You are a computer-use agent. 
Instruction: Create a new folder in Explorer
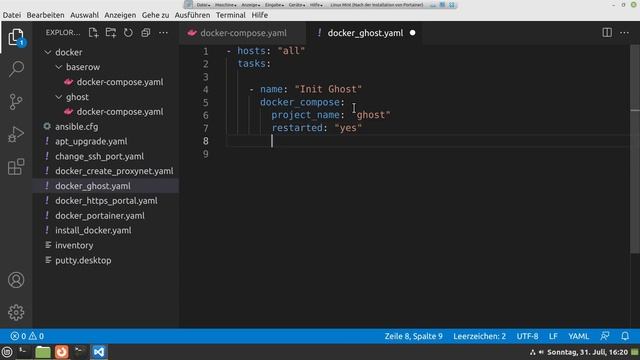coord(111,33)
